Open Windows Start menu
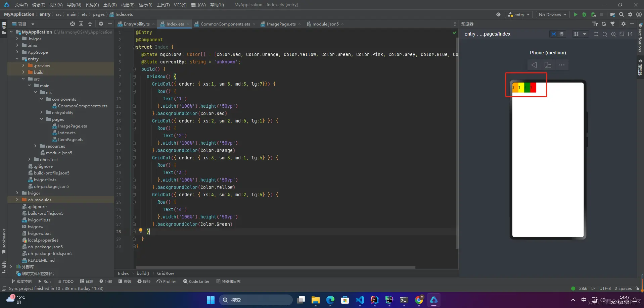 [x=211, y=300]
